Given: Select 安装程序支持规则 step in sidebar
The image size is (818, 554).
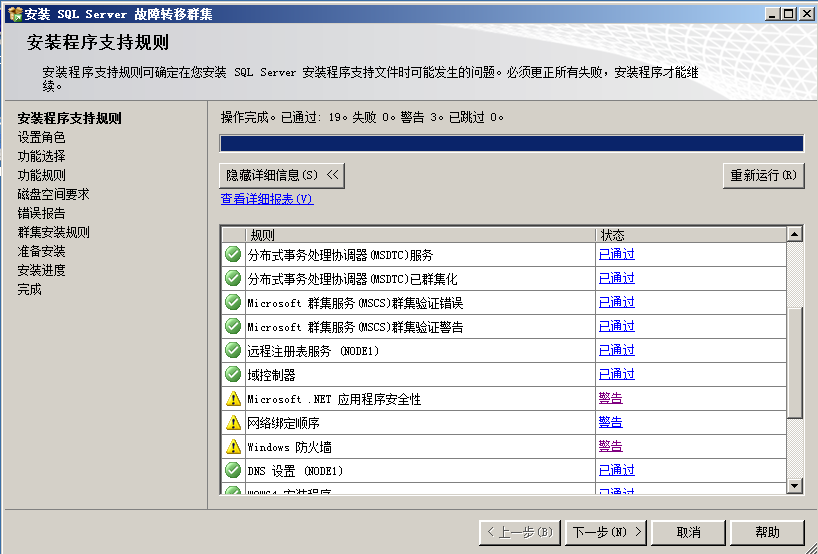Looking at the screenshot, I should [x=69, y=118].
